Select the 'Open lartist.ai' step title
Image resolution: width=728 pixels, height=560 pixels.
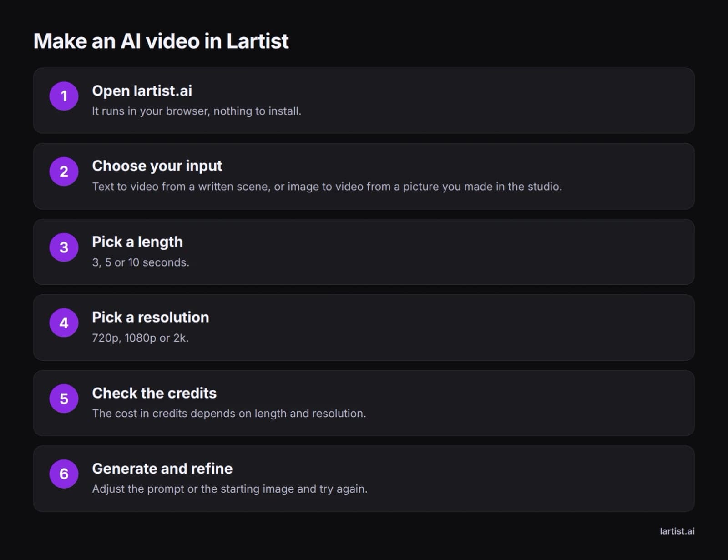coord(142,91)
